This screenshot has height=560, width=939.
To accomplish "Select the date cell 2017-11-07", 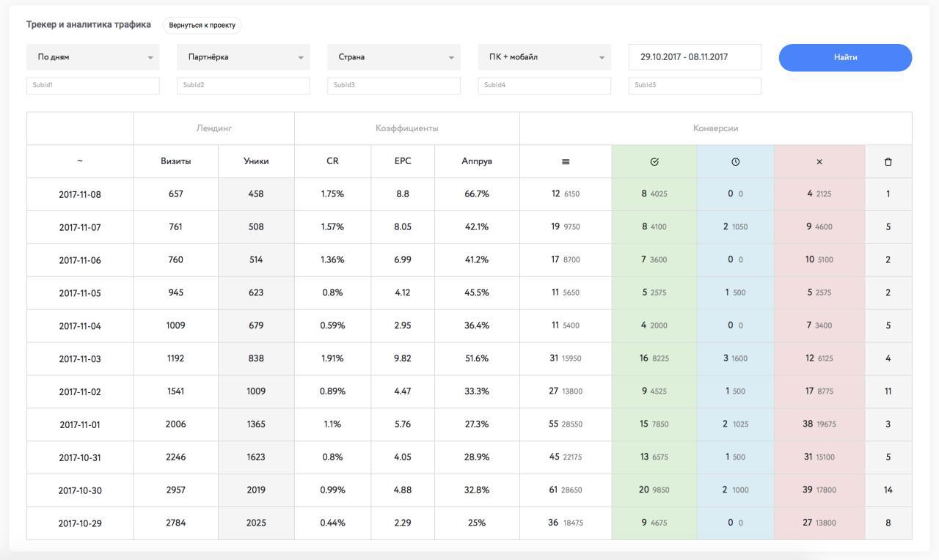I will tap(80, 227).
